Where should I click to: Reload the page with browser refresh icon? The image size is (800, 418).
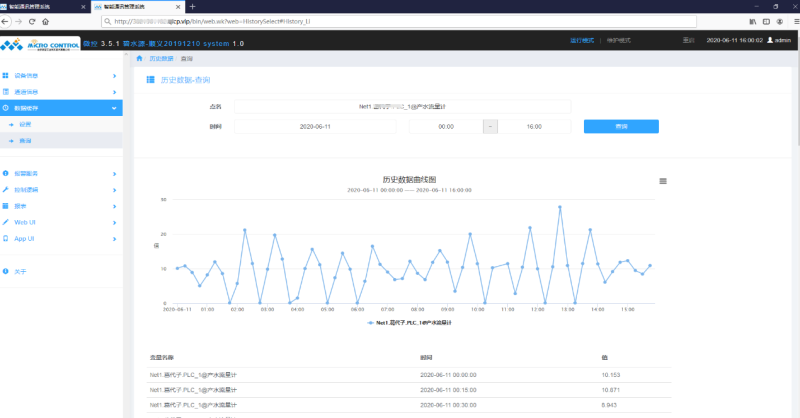pos(32,21)
